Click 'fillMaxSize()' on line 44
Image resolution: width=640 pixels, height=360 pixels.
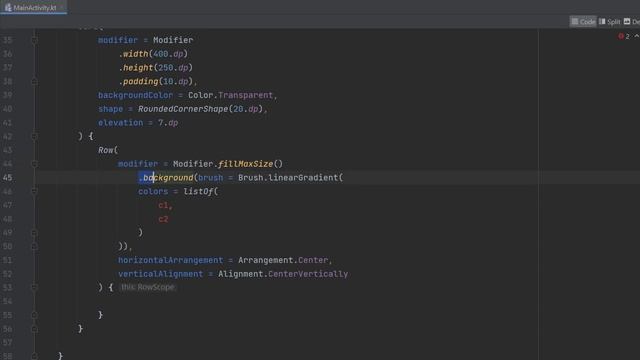250,164
